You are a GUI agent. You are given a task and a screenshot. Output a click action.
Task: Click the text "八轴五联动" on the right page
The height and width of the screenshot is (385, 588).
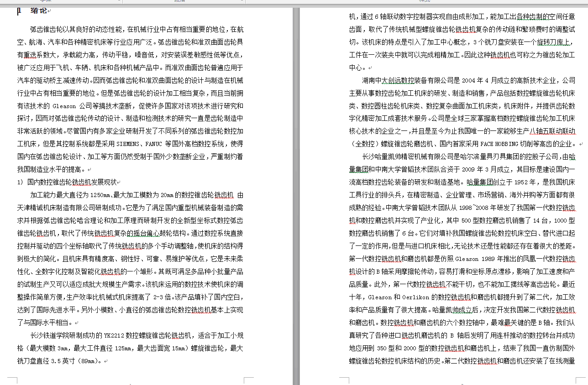tap(545, 131)
